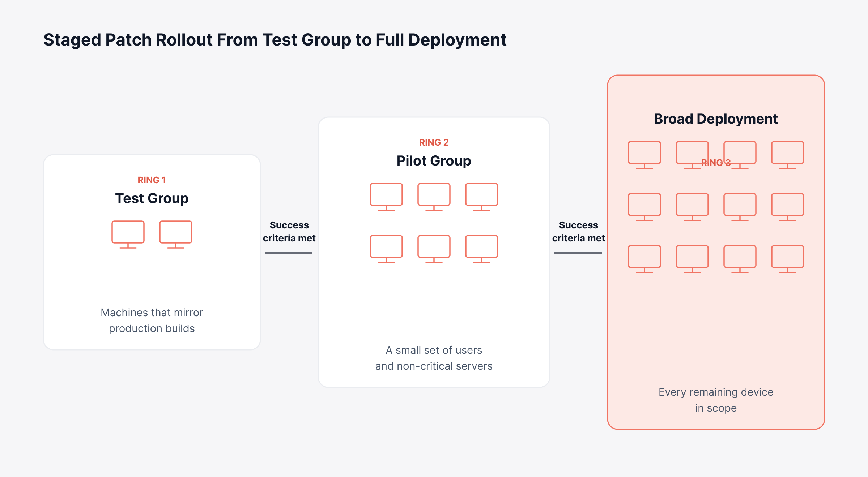
Task: Select the Test Group heading
Action: 152,198
